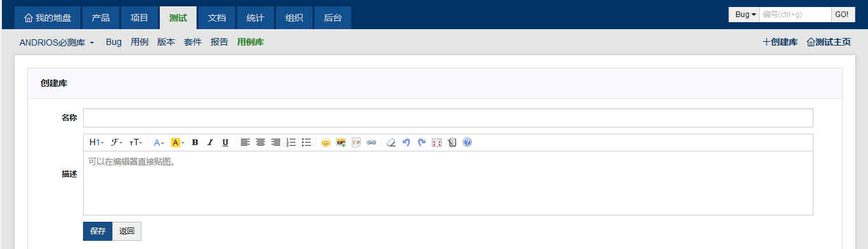Insert a code block (C# icon)

tap(356, 143)
